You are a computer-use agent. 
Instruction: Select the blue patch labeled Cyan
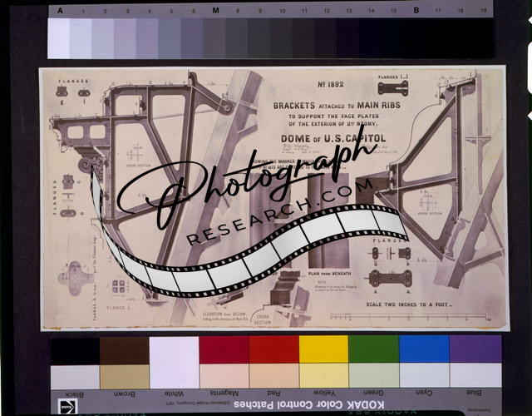tap(424, 349)
